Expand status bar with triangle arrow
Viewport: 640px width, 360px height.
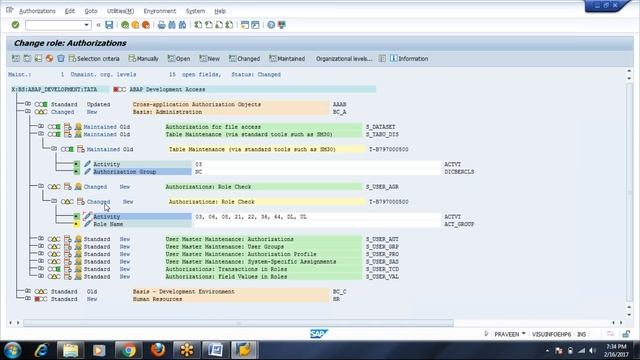coord(486,334)
